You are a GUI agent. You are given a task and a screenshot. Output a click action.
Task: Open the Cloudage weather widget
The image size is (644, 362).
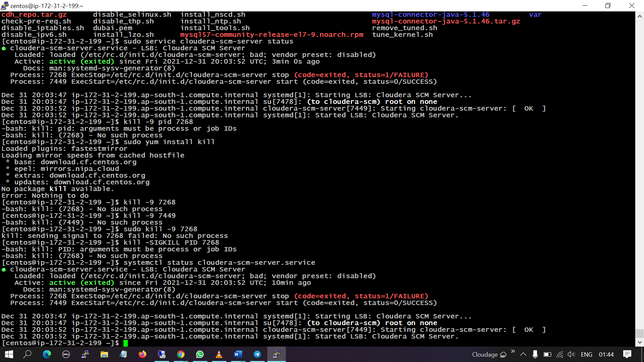point(489,354)
